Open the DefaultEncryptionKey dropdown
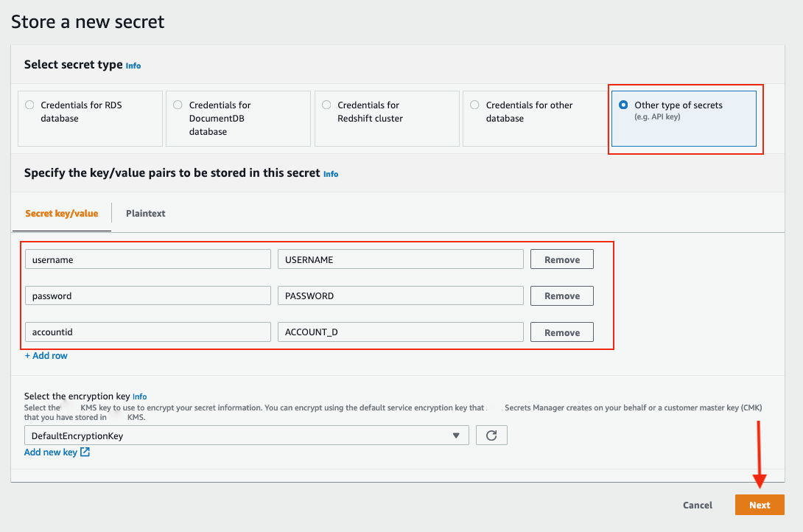The image size is (803, 532). click(246, 435)
